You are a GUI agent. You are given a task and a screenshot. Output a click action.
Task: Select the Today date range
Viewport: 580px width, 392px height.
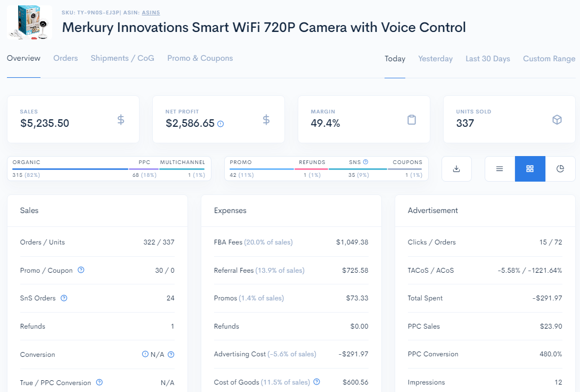pyautogui.click(x=395, y=59)
